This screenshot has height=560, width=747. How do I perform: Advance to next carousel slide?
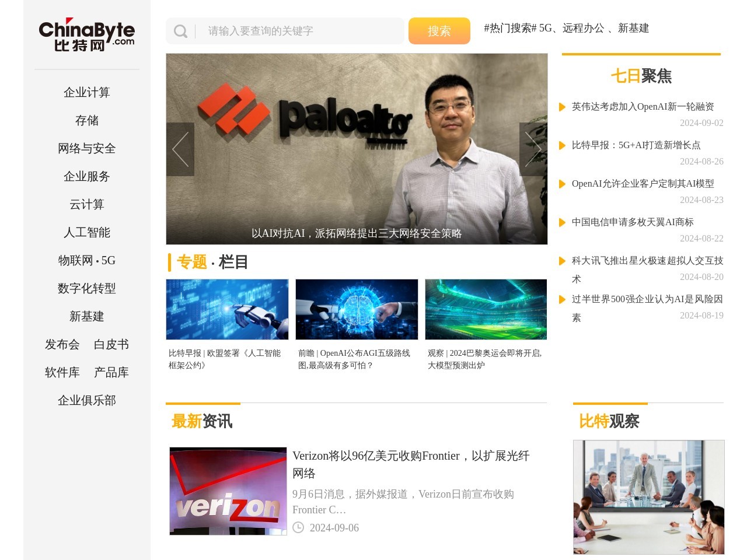coord(533,149)
